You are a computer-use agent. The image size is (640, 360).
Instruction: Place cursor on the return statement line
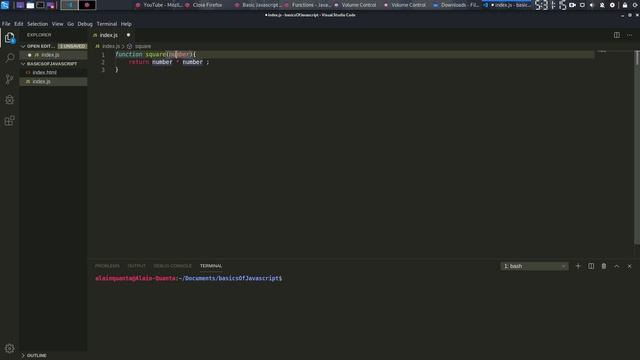pyautogui.click(x=169, y=62)
